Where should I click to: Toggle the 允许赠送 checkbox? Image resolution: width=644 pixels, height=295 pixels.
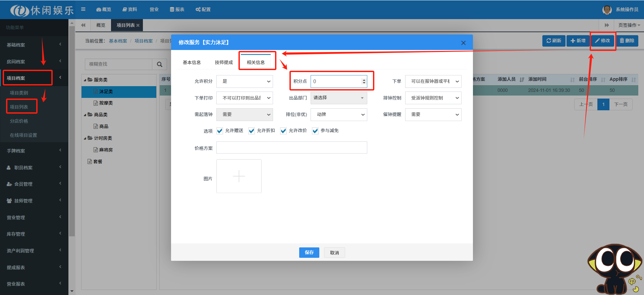tap(220, 131)
